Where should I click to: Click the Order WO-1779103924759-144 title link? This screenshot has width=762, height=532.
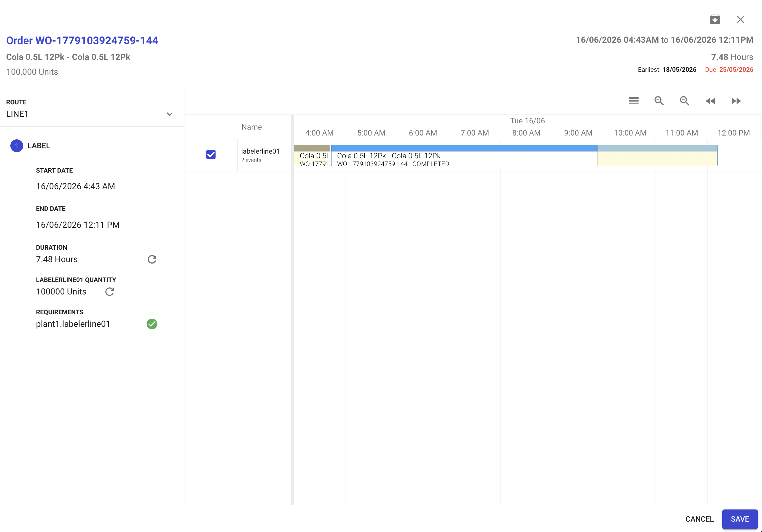pos(82,41)
